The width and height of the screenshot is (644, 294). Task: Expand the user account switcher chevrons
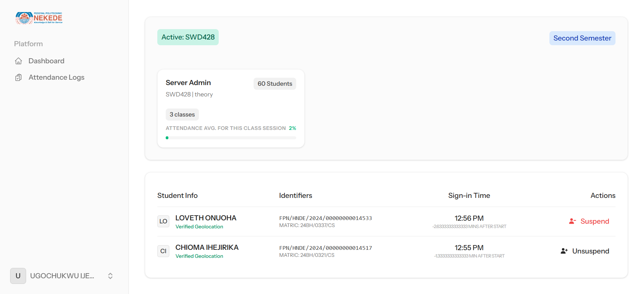pyautogui.click(x=110, y=276)
